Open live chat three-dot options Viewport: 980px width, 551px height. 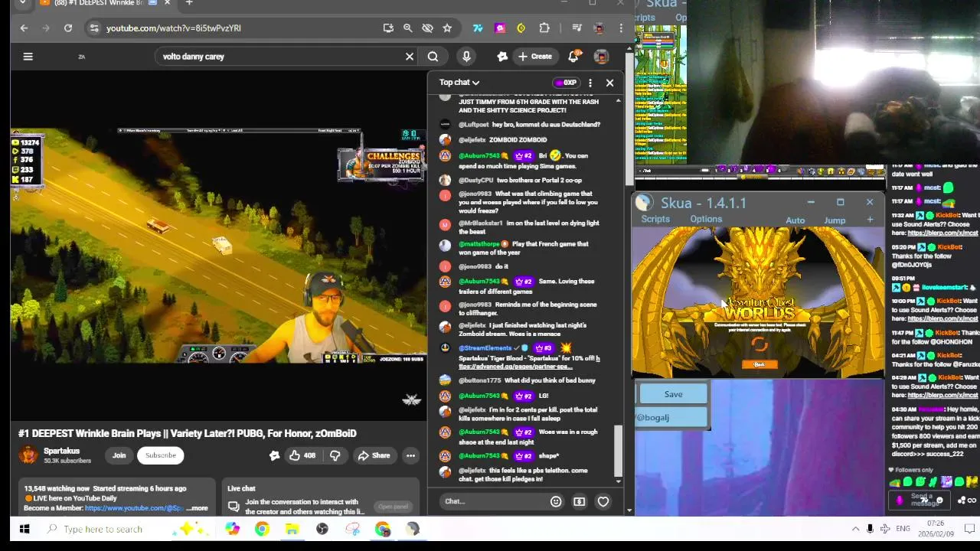coord(590,83)
